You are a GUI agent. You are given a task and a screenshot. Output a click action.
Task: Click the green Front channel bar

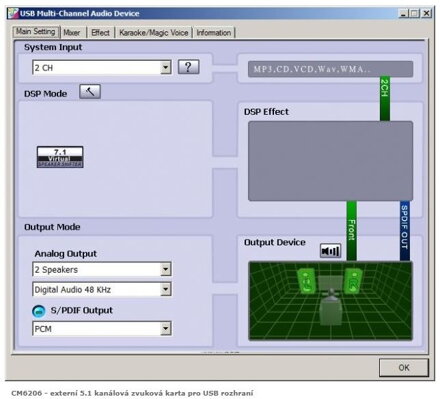352,231
